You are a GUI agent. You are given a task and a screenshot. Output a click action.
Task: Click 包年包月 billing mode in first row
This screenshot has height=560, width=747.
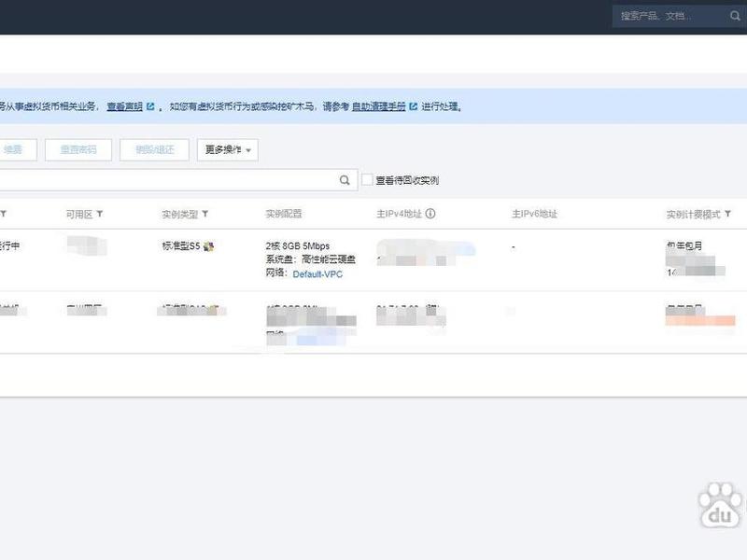click(684, 246)
